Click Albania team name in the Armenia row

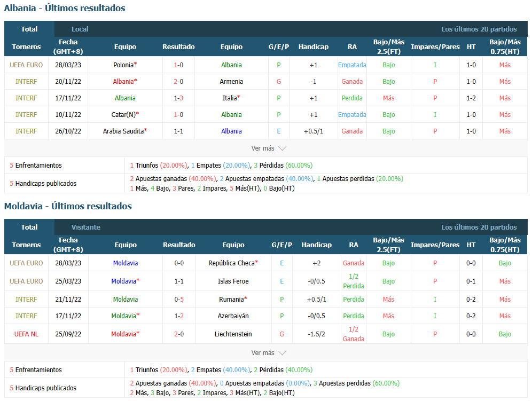point(125,81)
